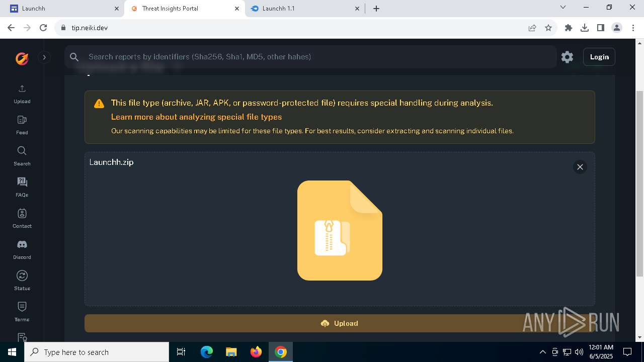Open a new browser tab

(376, 9)
